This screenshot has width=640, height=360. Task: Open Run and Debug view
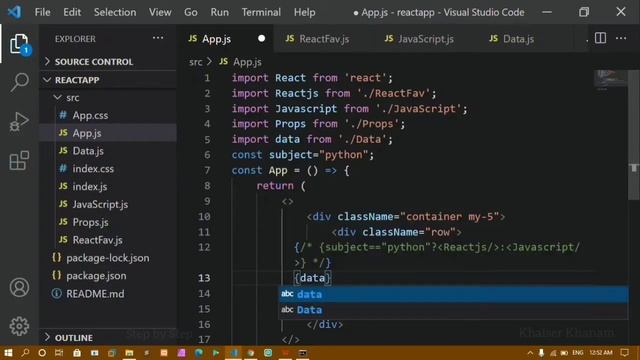[x=19, y=121]
